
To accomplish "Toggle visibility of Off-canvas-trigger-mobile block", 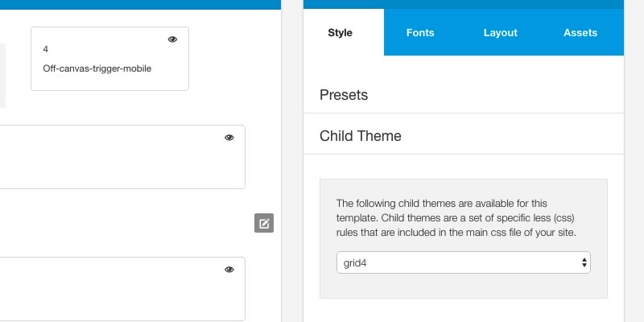I will (x=172, y=39).
